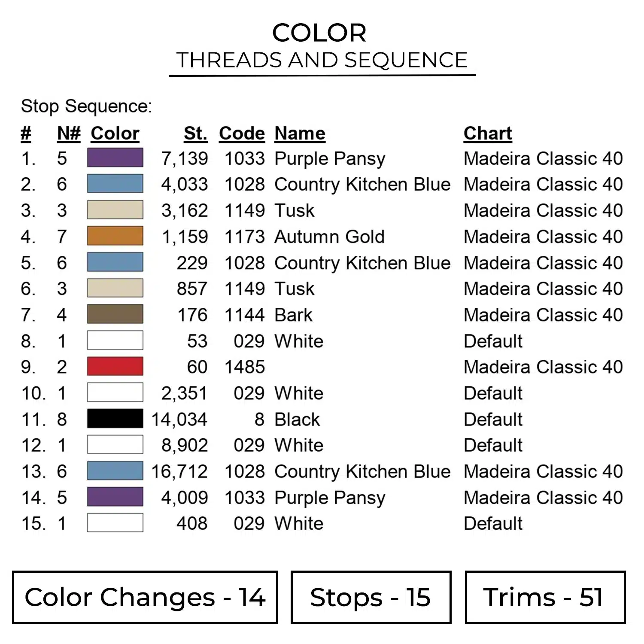Click the White swatch in row 15
Viewport: 644px width, 644px height.
click(115, 523)
